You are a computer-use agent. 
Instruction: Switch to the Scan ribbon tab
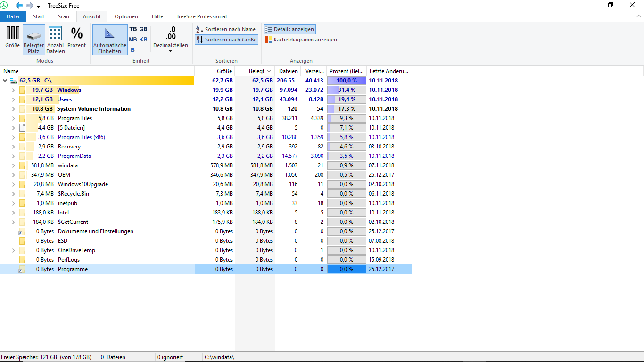[x=64, y=16]
